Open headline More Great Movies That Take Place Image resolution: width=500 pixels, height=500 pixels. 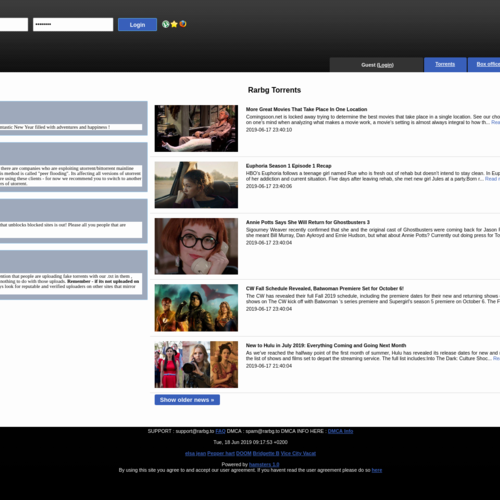(x=306, y=109)
